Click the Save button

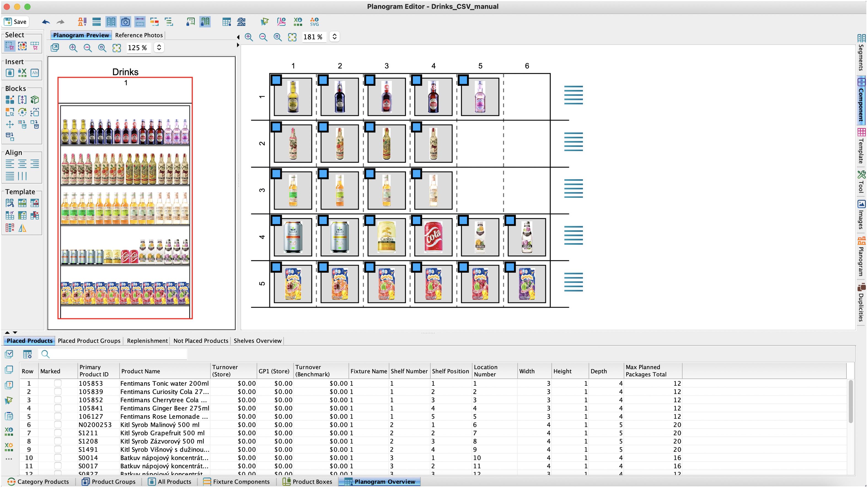tap(15, 22)
